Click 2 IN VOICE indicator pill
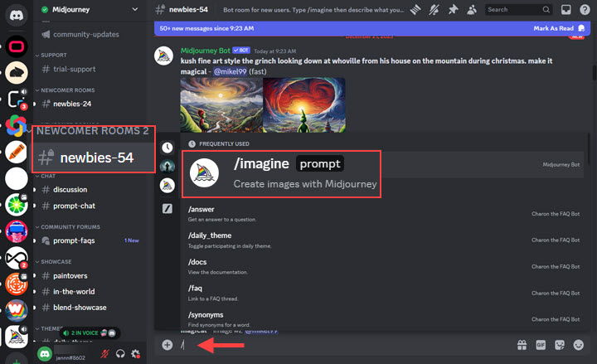This screenshot has height=364, width=597. [90, 332]
